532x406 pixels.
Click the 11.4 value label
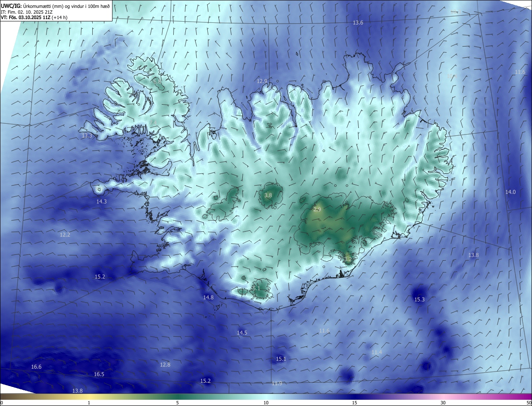pyautogui.click(x=377, y=352)
